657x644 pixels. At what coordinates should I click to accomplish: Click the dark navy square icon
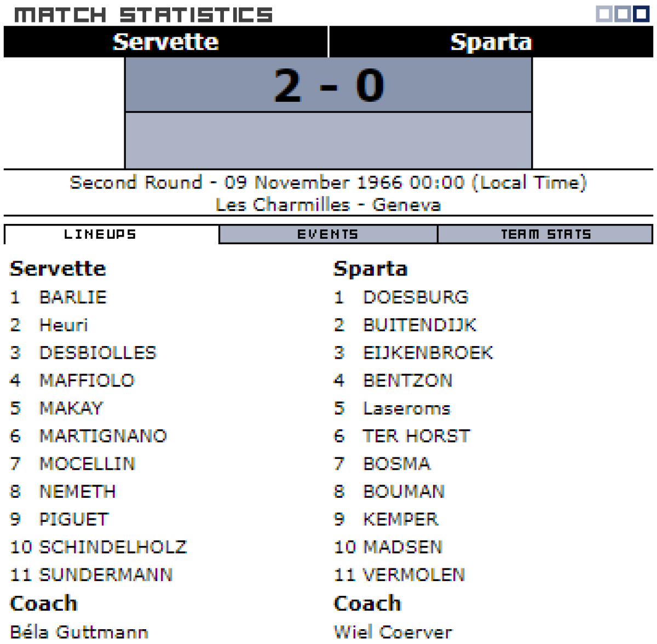(641, 14)
